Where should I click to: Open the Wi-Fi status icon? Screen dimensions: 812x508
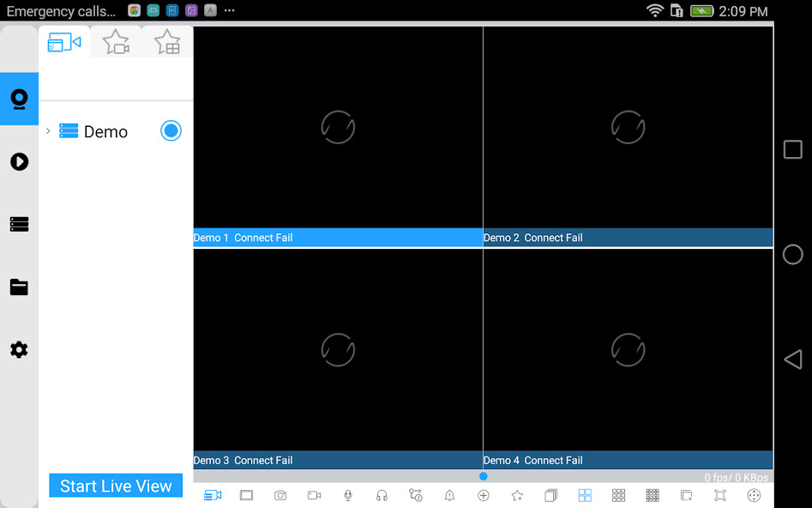point(655,10)
